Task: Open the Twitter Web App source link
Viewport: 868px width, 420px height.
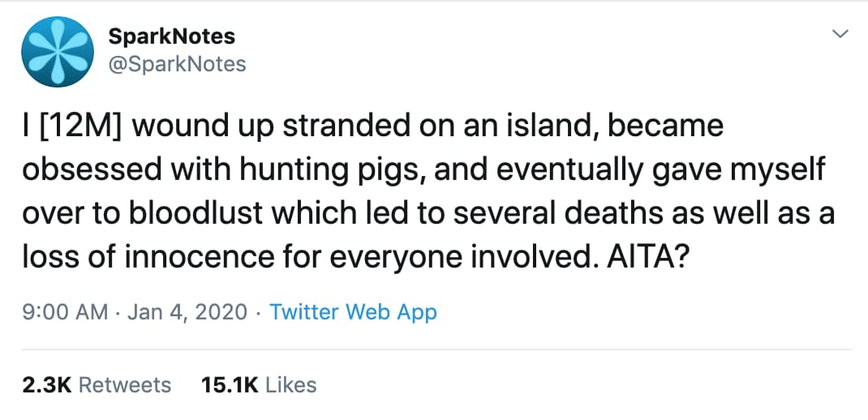Action: coord(353,312)
